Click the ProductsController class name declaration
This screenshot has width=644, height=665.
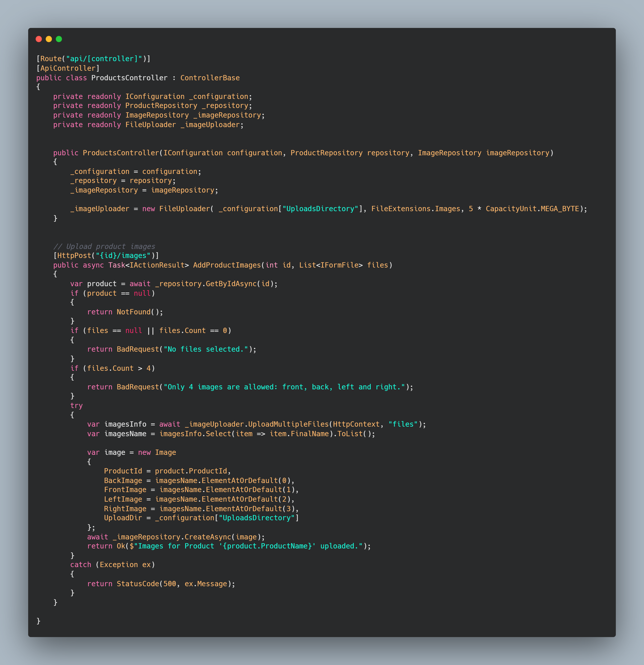pyautogui.click(x=129, y=78)
